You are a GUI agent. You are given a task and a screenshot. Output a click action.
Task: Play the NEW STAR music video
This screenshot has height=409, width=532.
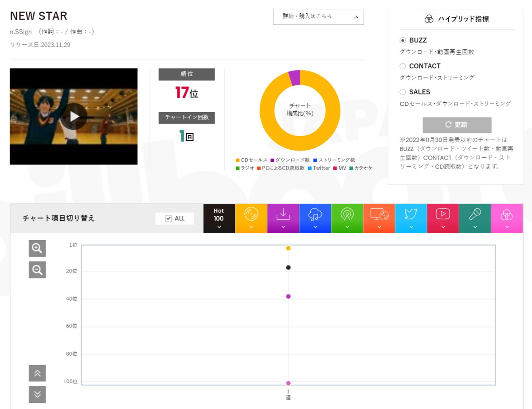tap(74, 117)
